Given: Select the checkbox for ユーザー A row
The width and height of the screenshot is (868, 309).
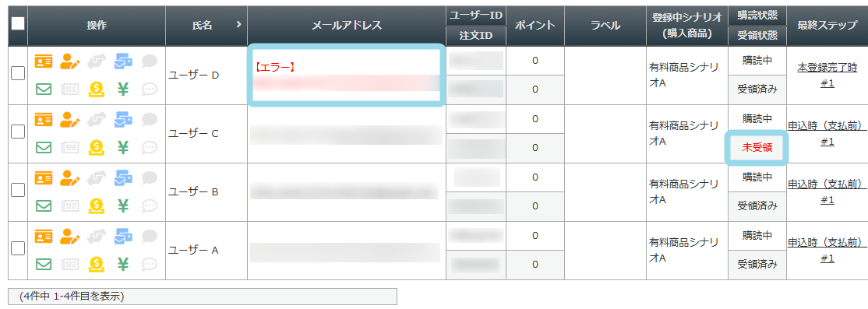Looking at the screenshot, I should click(x=18, y=249).
